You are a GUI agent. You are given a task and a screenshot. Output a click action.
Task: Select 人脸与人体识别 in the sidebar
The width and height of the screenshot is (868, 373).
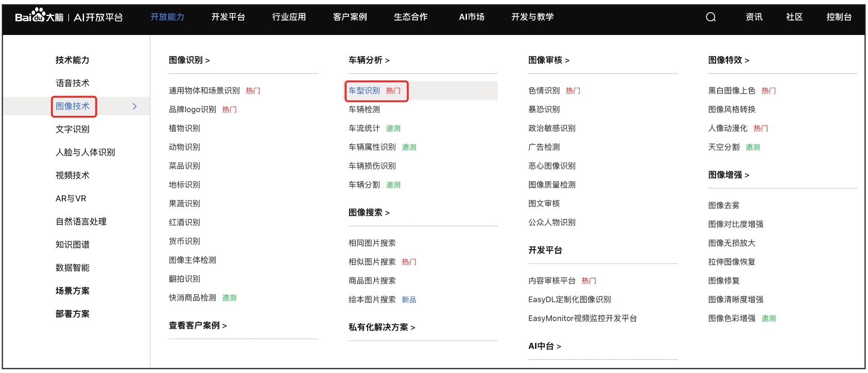(x=85, y=152)
